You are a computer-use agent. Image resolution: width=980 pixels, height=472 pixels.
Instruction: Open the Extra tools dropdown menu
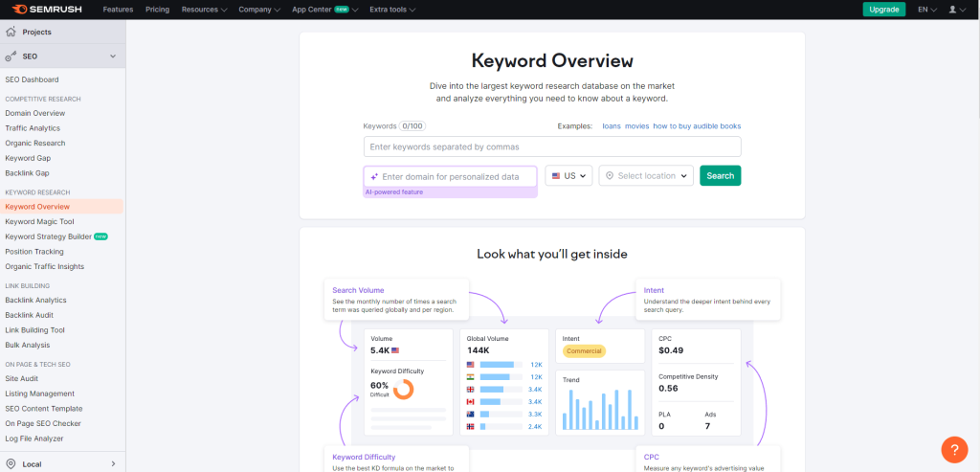[392, 10]
